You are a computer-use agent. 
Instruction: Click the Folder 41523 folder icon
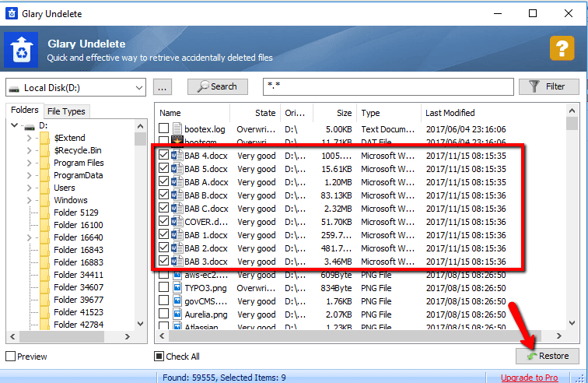[x=44, y=312]
